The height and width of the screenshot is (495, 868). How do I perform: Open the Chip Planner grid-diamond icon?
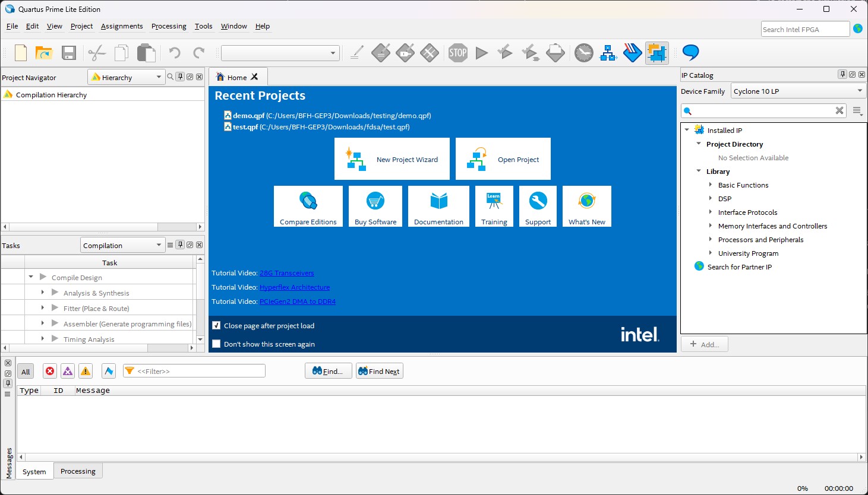click(x=430, y=53)
